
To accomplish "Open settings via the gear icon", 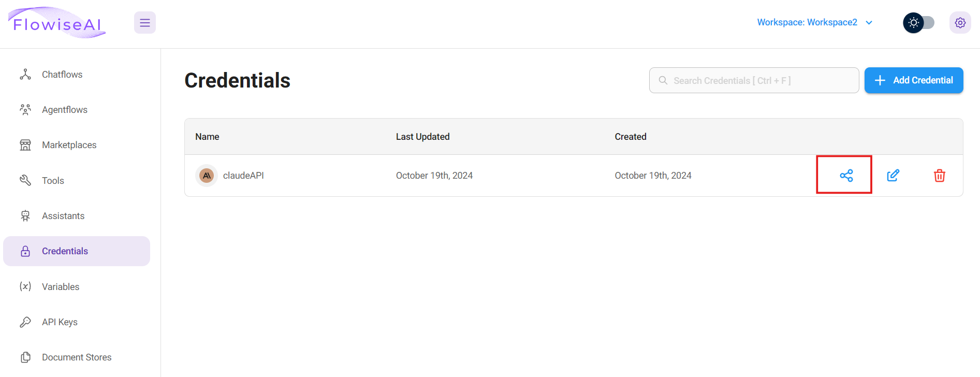I will (960, 23).
